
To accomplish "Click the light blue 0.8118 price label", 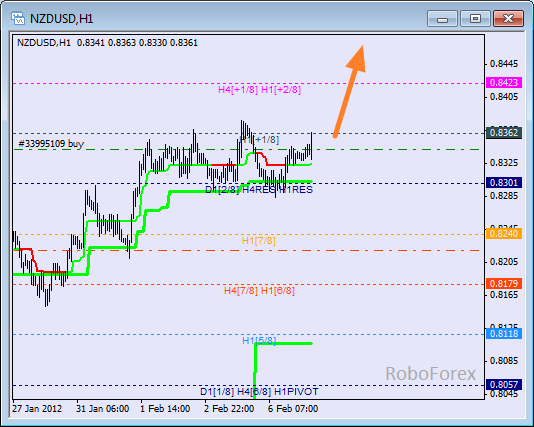I will (x=504, y=333).
